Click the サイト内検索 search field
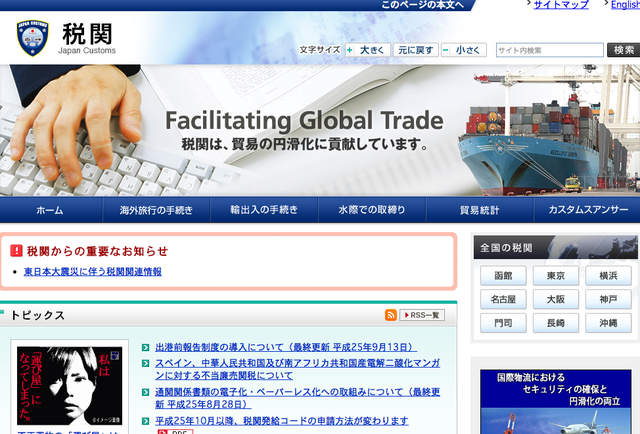 tap(549, 50)
